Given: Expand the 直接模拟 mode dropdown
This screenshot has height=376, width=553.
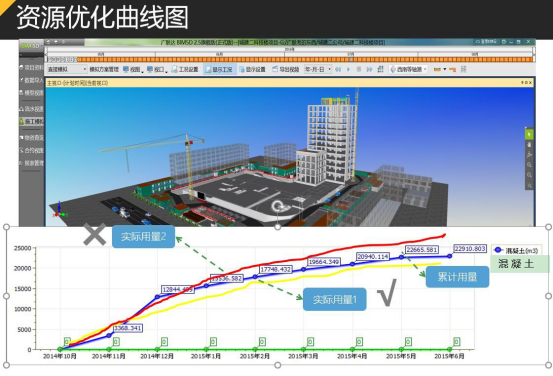Looking at the screenshot, I should tap(67, 69).
